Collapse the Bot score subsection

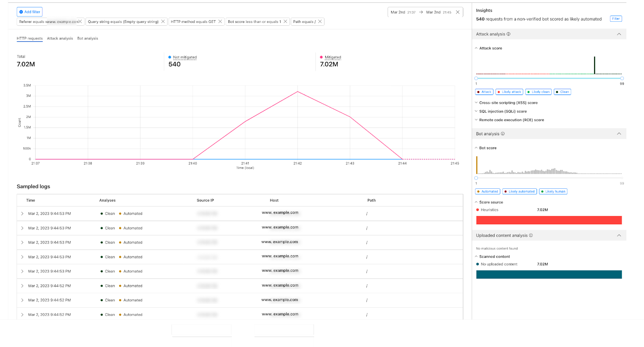(x=476, y=148)
